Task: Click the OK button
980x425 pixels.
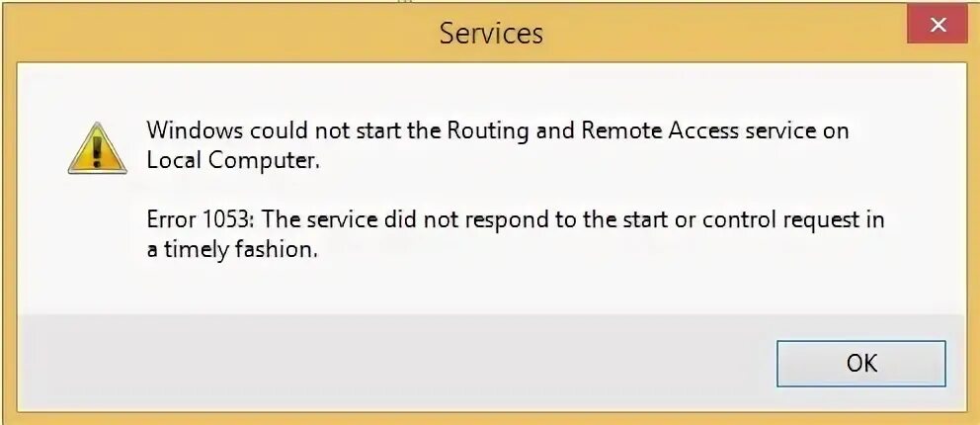Action: (860, 363)
